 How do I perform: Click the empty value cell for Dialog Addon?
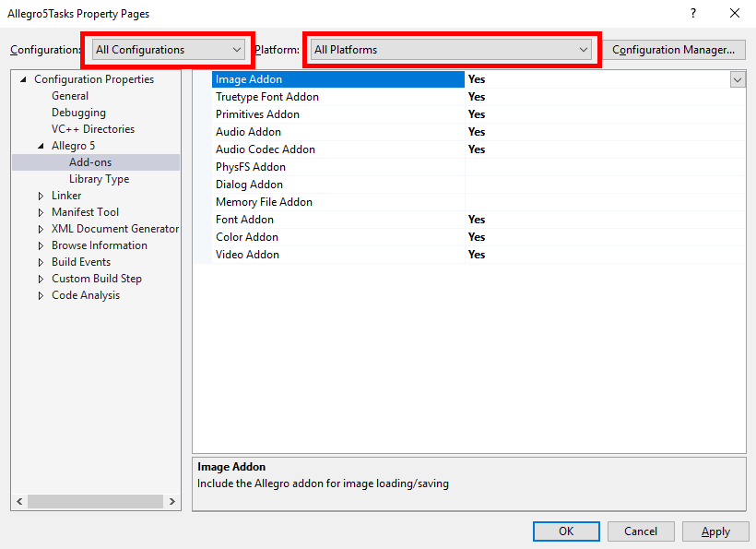click(605, 185)
